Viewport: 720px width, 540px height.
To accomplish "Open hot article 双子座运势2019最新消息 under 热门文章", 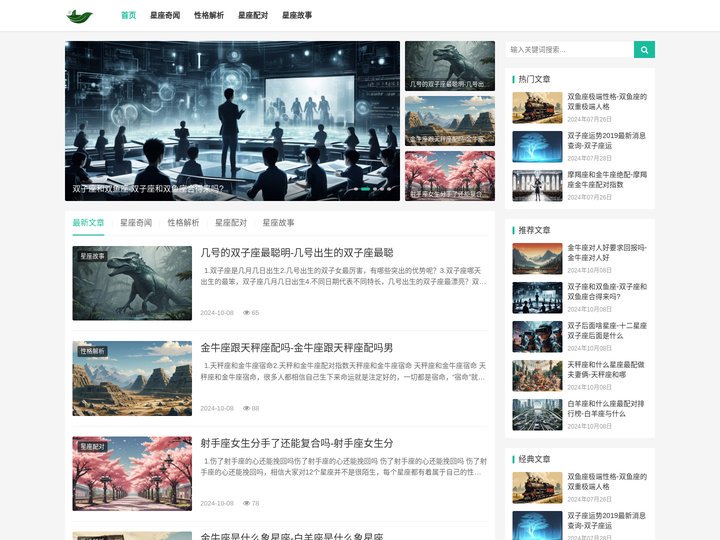I will pos(607,141).
